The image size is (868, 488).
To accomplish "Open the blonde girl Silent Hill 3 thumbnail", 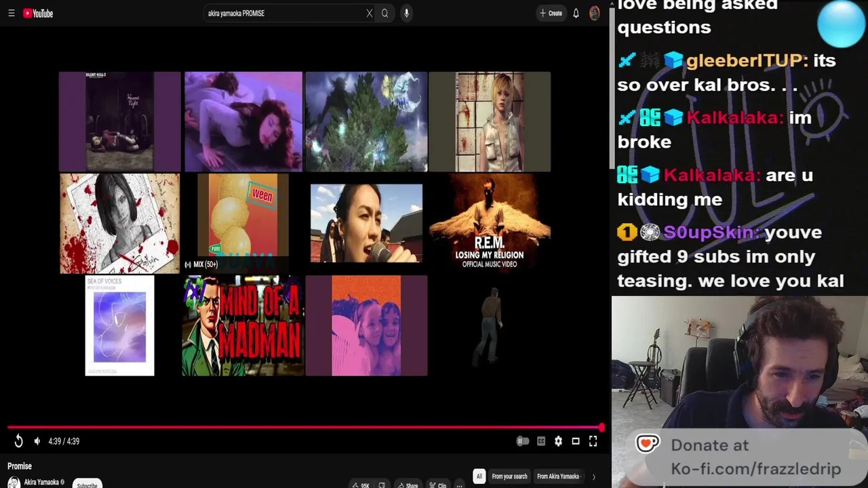I will 490,121.
